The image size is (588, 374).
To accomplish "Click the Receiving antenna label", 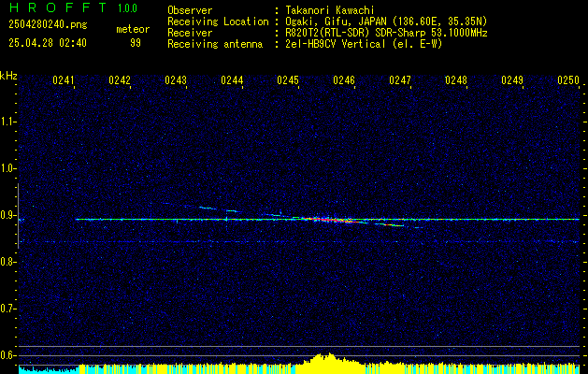I will tap(215, 44).
